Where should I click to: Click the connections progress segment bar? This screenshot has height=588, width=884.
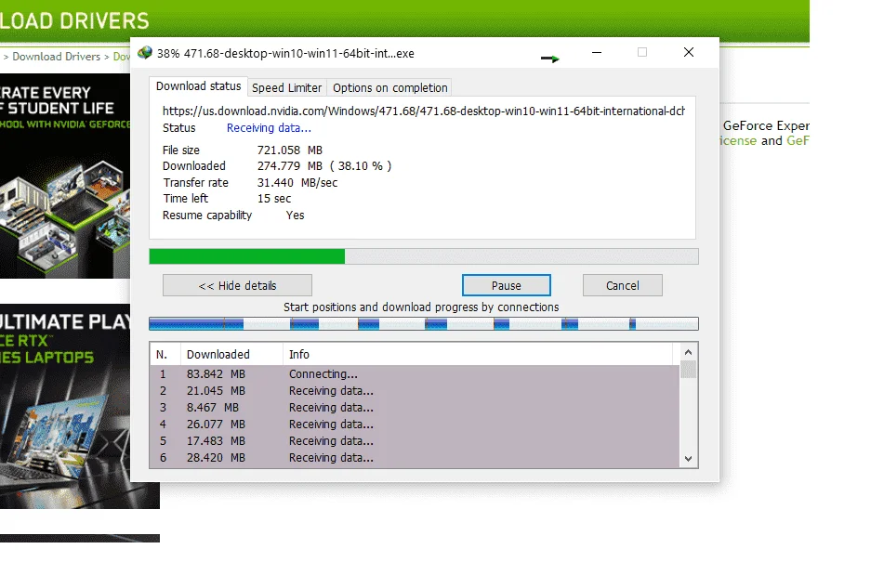point(423,323)
